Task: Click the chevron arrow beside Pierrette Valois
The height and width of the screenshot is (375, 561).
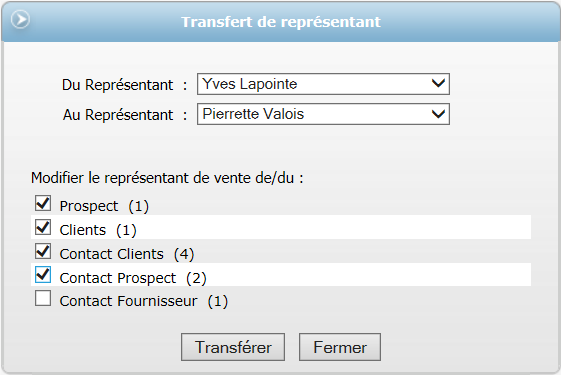Action: pyautogui.click(x=438, y=114)
